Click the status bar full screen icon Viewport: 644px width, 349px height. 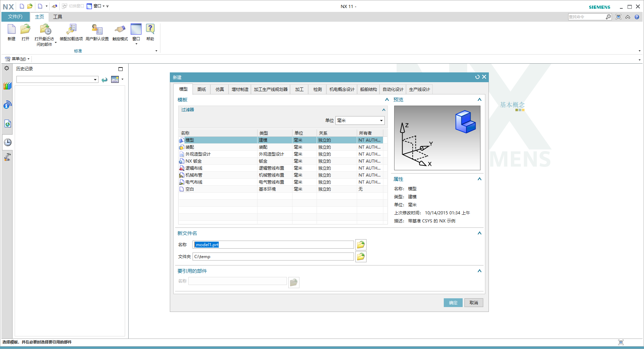point(621,342)
